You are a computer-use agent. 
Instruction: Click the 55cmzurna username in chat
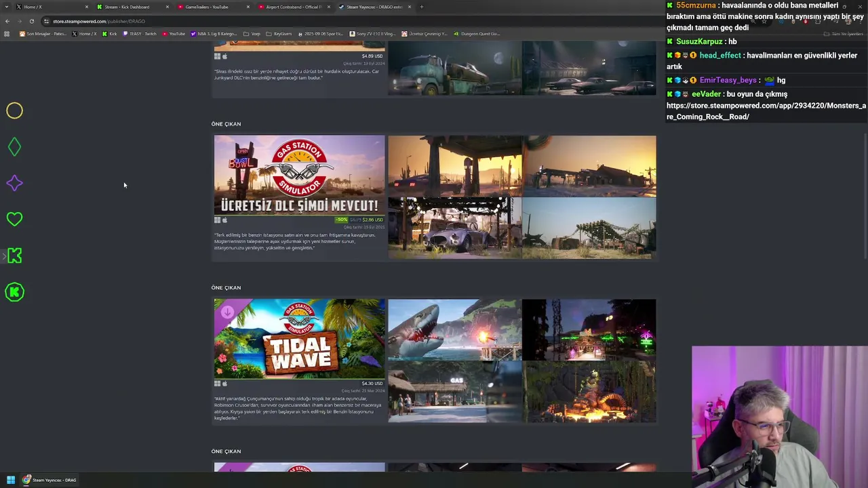696,5
